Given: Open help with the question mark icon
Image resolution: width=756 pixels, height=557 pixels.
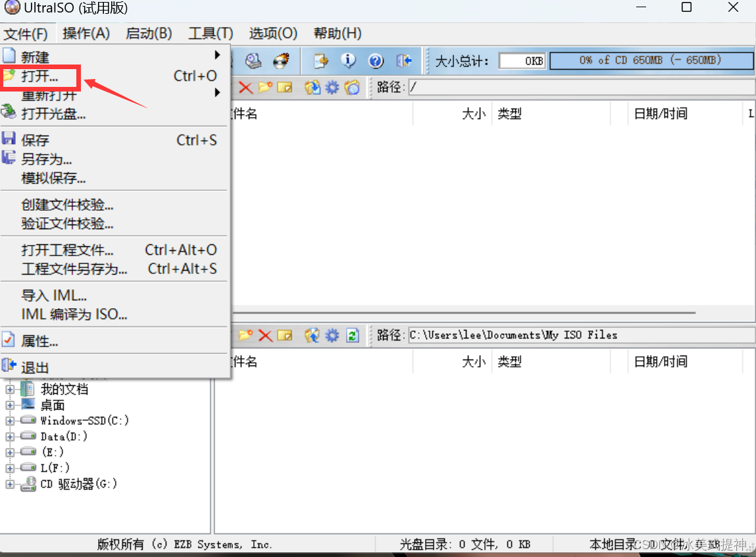Looking at the screenshot, I should click(376, 61).
